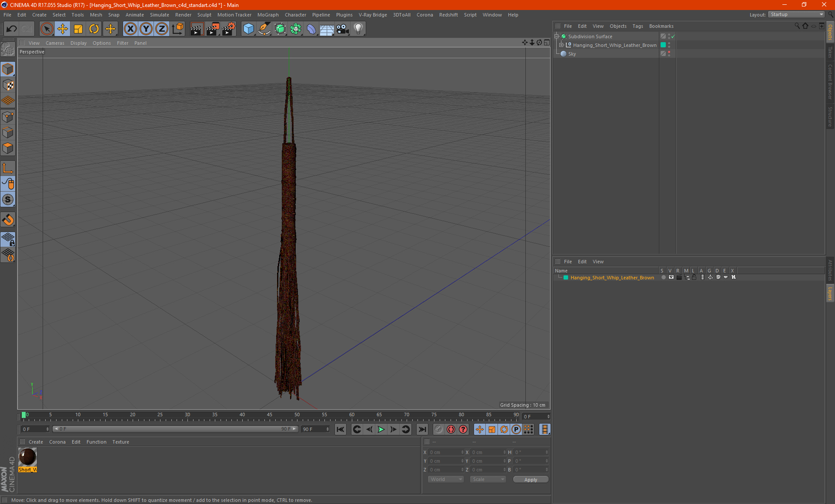Activate the Scale tool
This screenshot has height=504, width=835.
pyautogui.click(x=78, y=29)
